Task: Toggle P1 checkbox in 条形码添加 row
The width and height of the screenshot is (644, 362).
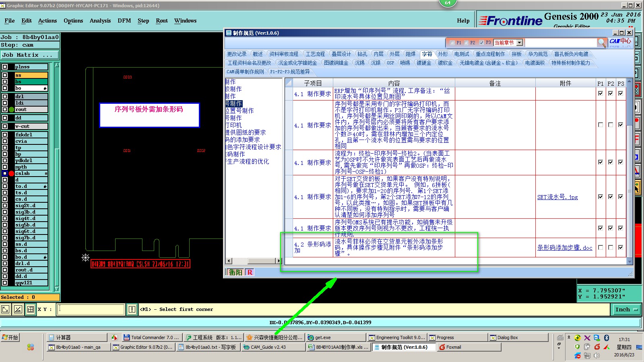Action: [601, 247]
